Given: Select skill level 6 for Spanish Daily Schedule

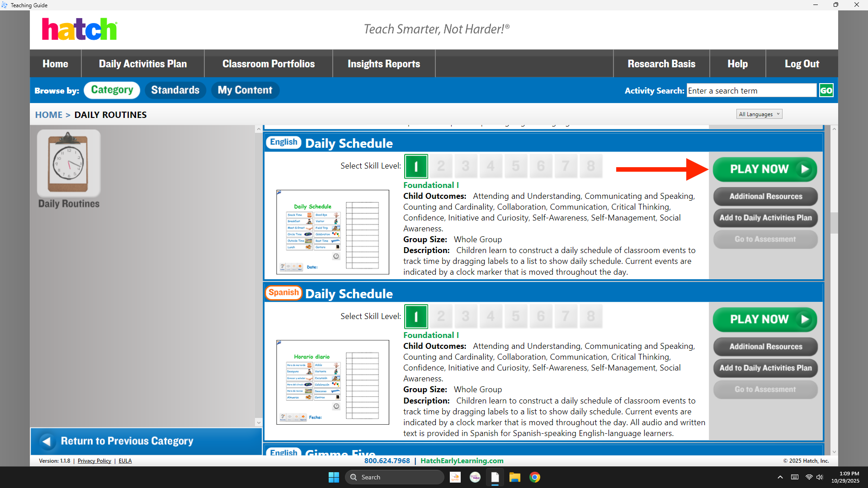Looking at the screenshot, I should (541, 316).
